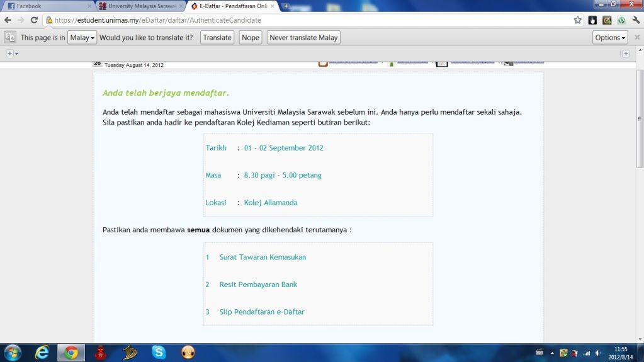Dismiss the translate bar with X
Viewport: 644px width, 362px height.
pos(636,38)
